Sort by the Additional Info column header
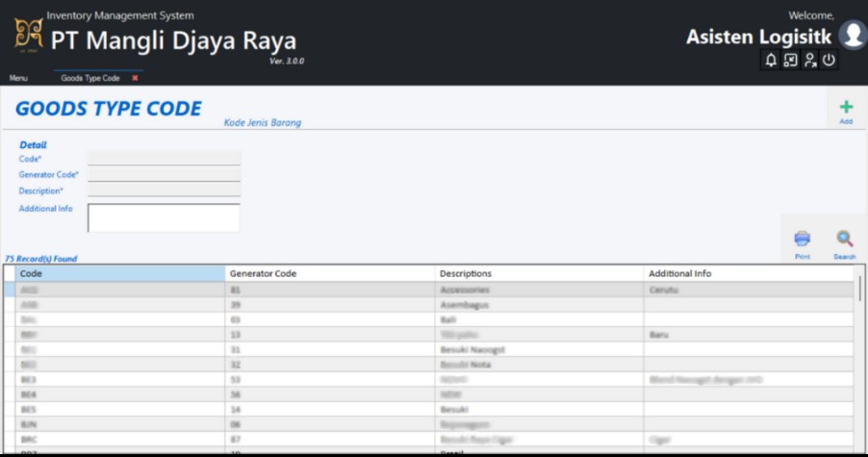This screenshot has height=457, width=868. tap(749, 273)
